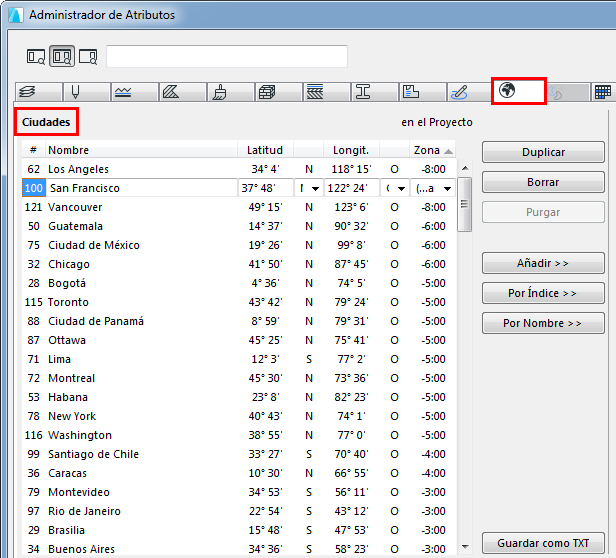Image resolution: width=616 pixels, height=558 pixels.
Task: Sort list by Nombre column header
Action: click(x=141, y=150)
